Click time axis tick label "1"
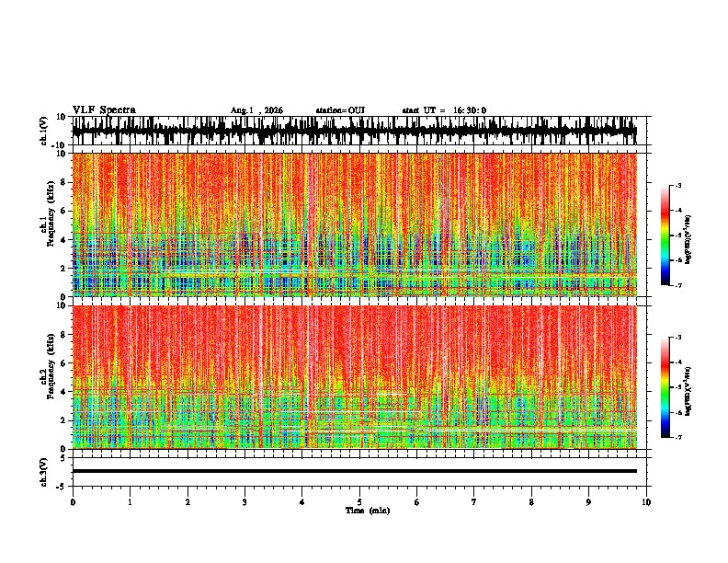Image resolution: width=728 pixels, height=563 pixels. point(130,502)
